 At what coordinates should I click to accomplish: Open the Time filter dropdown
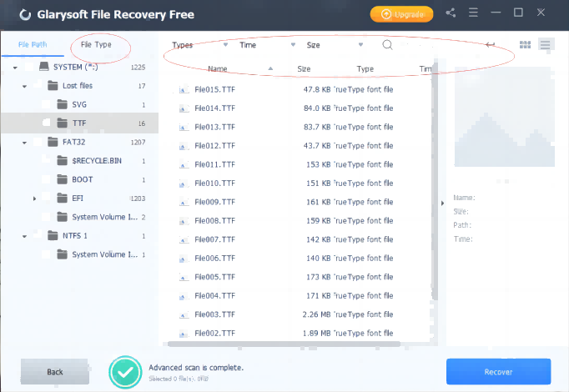(x=268, y=45)
